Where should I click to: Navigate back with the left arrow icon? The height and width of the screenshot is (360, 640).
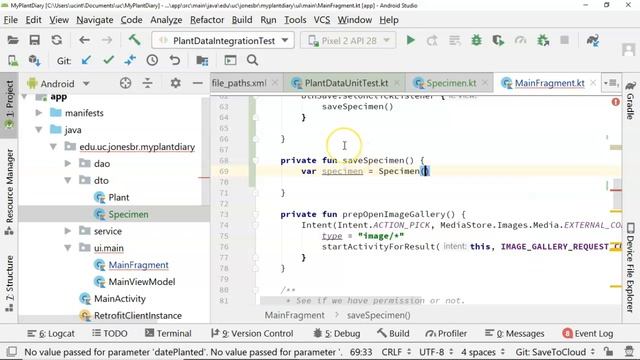pyautogui.click(x=84, y=40)
